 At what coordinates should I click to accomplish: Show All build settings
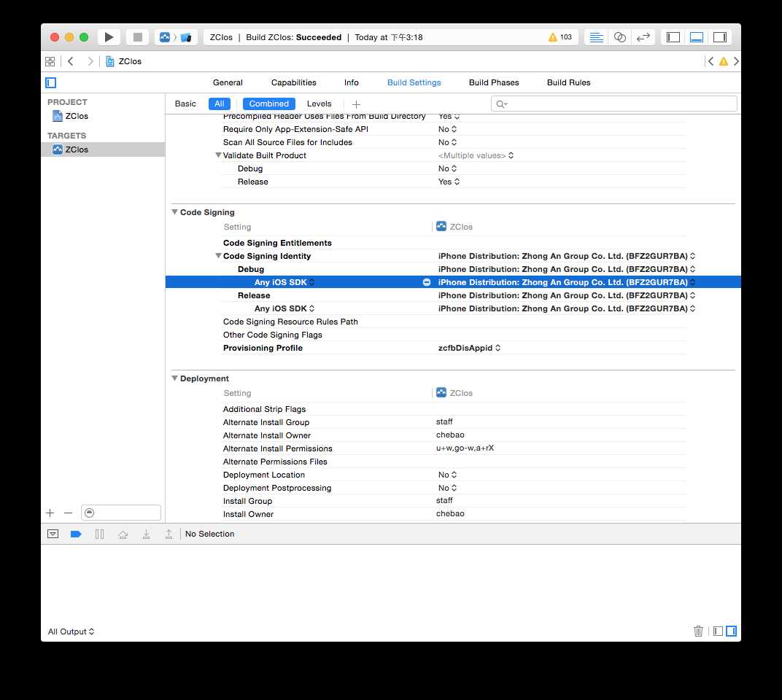[x=220, y=104]
